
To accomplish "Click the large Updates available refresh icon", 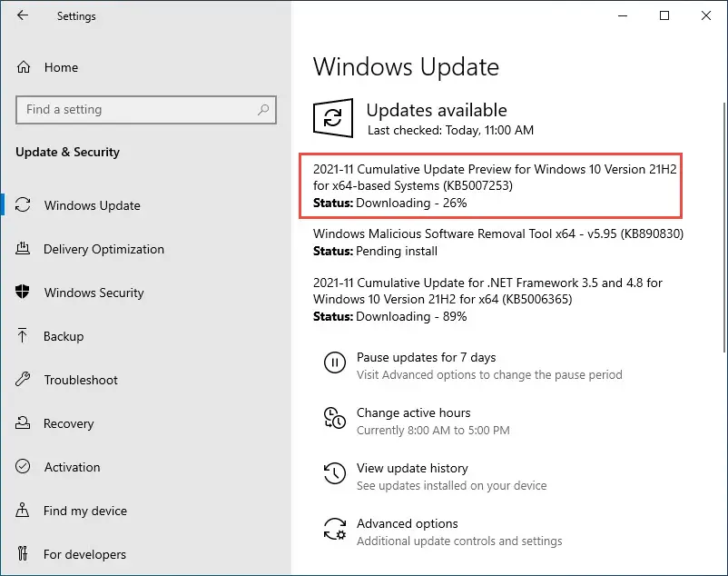I will tap(333, 117).
